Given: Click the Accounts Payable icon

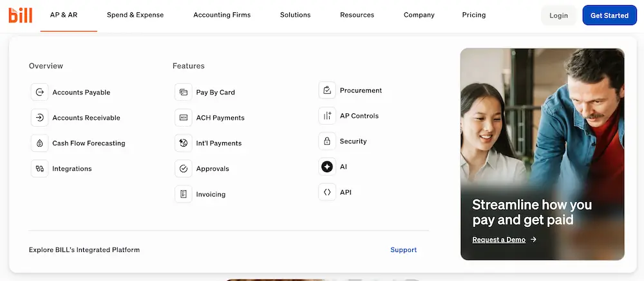Looking at the screenshot, I should [x=39, y=93].
